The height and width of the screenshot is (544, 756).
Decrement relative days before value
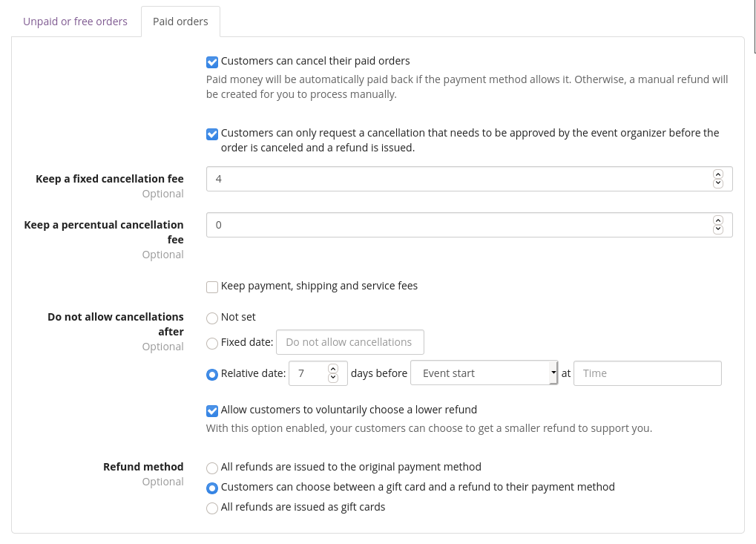[x=333, y=378]
